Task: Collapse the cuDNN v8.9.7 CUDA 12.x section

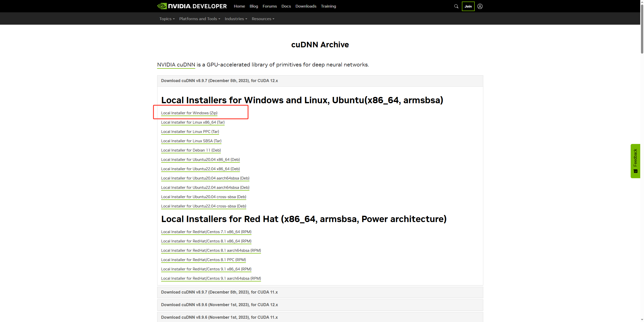Action: 320,81
